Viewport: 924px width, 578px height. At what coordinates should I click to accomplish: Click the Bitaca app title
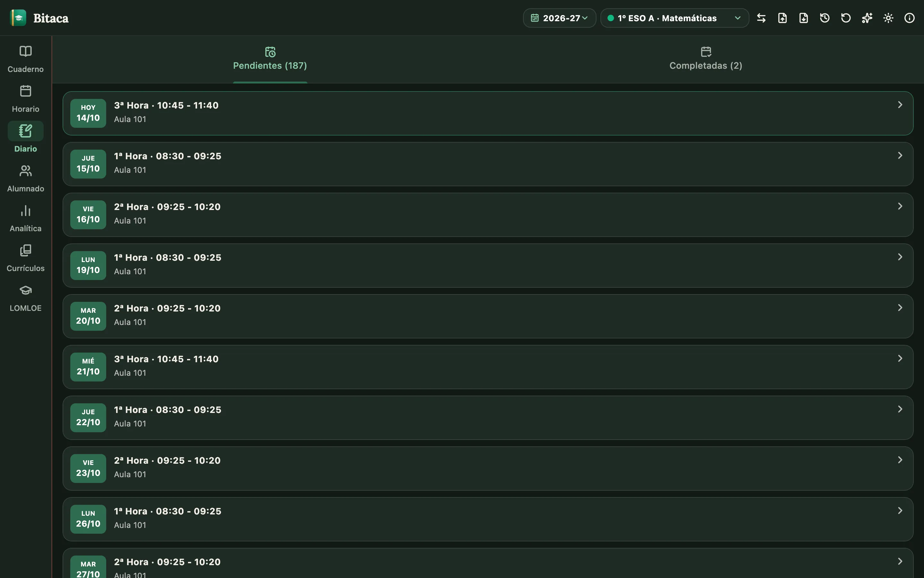(x=51, y=18)
